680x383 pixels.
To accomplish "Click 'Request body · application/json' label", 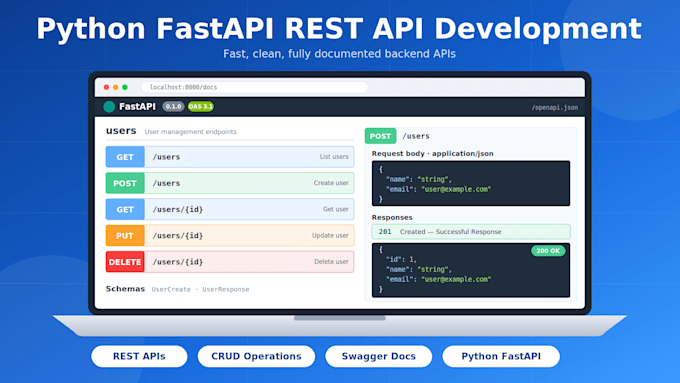I will pyautogui.click(x=432, y=154).
